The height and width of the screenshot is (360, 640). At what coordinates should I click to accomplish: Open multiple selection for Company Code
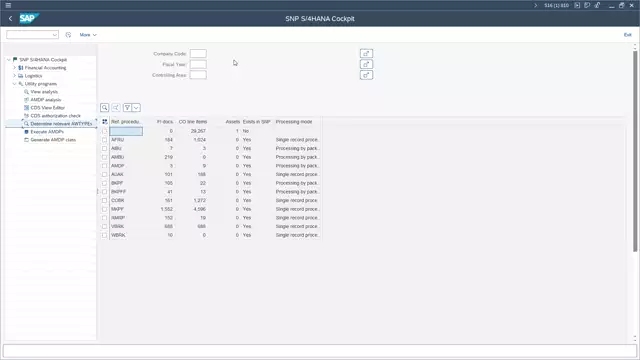pyautogui.click(x=366, y=53)
